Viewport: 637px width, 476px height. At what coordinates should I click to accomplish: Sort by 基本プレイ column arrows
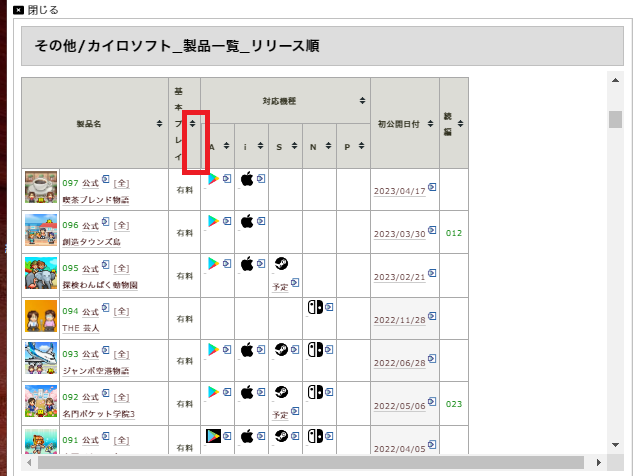click(192, 124)
